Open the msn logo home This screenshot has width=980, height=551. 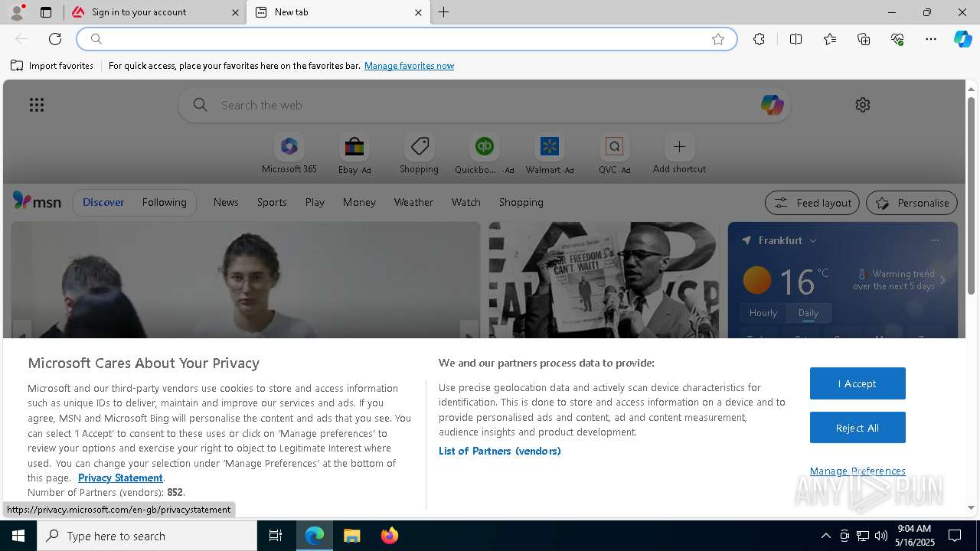point(37,201)
